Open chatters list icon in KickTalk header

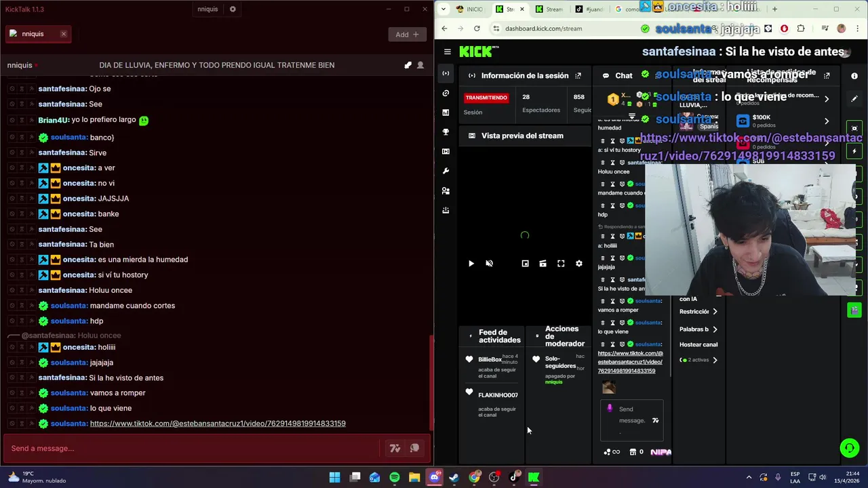(x=420, y=65)
